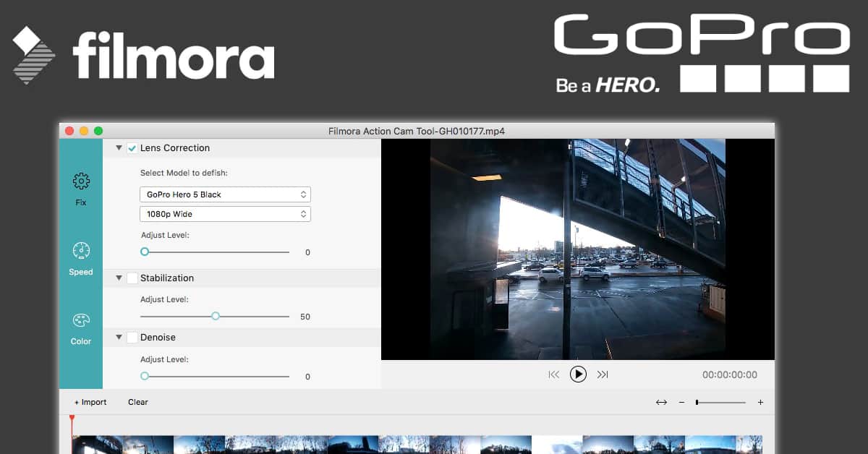The height and width of the screenshot is (454, 868).
Task: Enable the Denoise checkbox
Action: 132,337
